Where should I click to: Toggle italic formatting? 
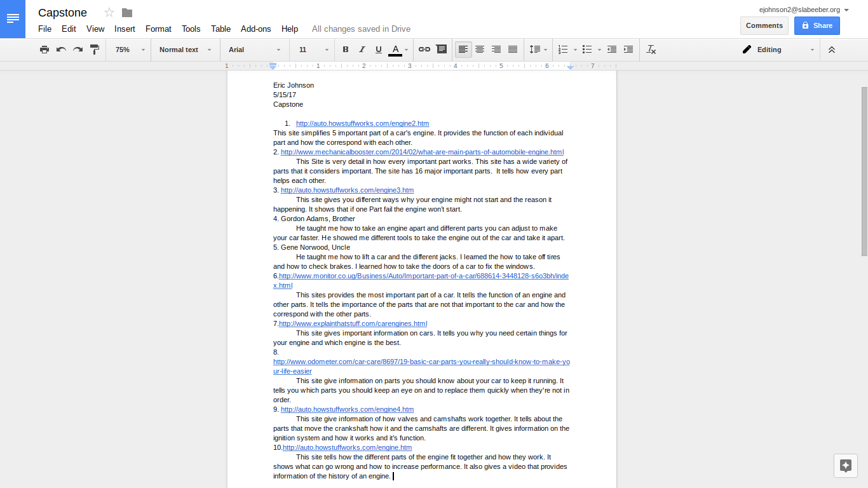click(362, 50)
